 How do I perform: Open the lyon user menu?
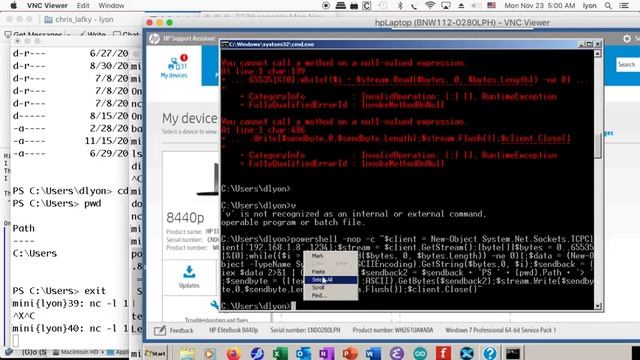point(589,6)
